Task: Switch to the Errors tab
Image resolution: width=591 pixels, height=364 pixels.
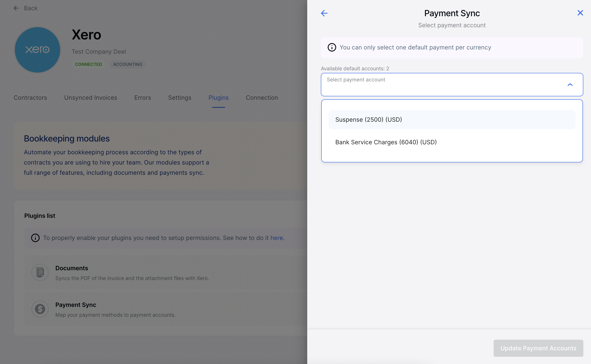Action: coord(143,98)
